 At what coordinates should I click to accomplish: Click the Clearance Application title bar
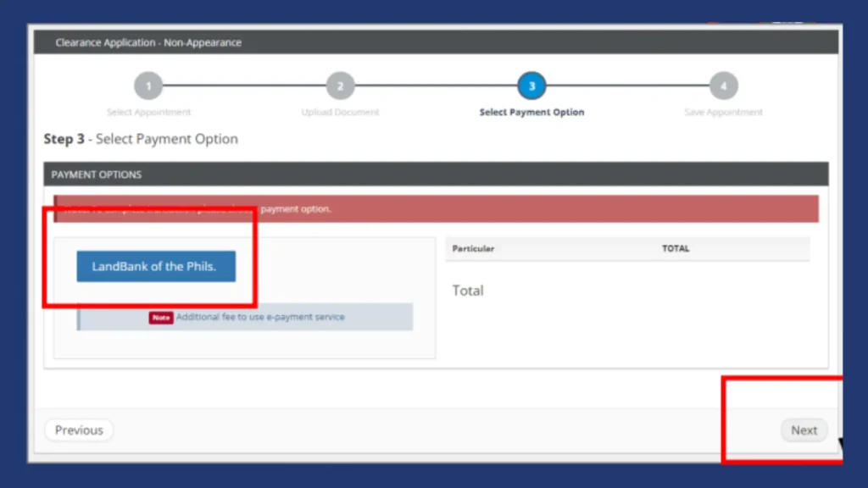coord(149,42)
